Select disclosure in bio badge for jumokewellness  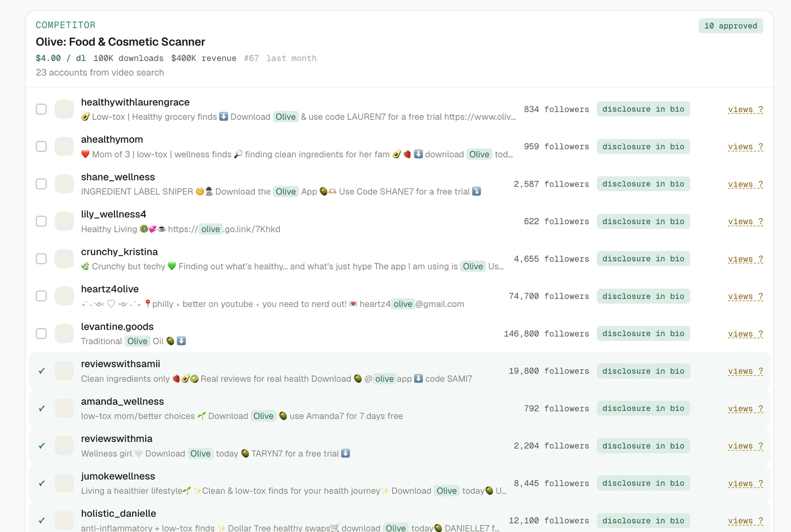point(643,483)
